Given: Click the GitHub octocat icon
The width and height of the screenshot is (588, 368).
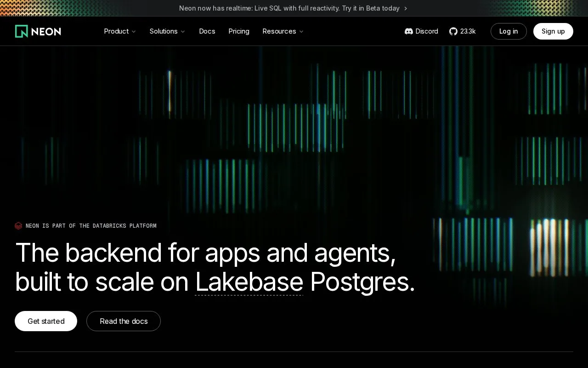Looking at the screenshot, I should click(x=453, y=31).
